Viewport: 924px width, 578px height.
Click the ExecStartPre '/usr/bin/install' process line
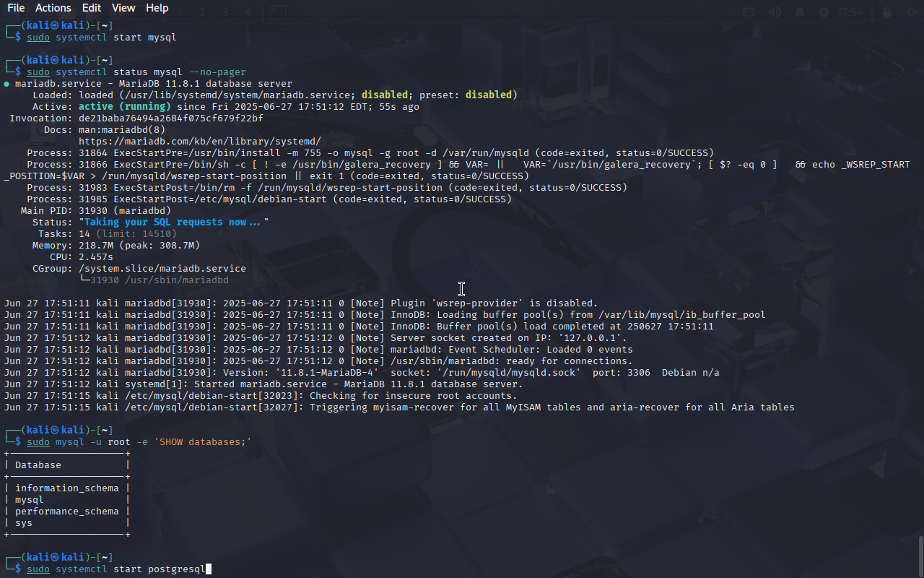click(x=370, y=153)
